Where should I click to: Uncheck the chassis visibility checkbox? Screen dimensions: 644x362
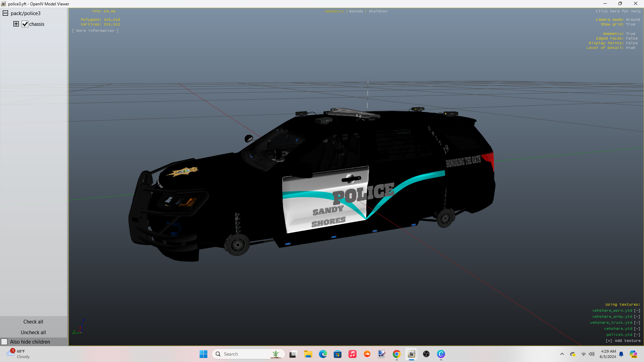[x=25, y=24]
